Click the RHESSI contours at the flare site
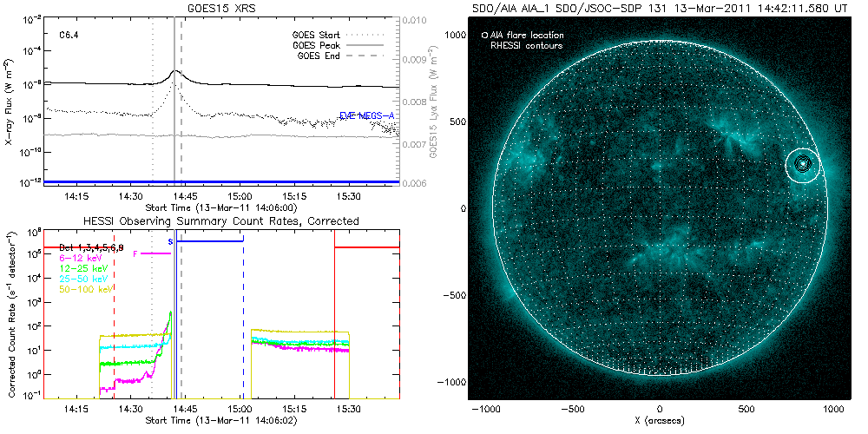868x434 pixels. [x=804, y=163]
